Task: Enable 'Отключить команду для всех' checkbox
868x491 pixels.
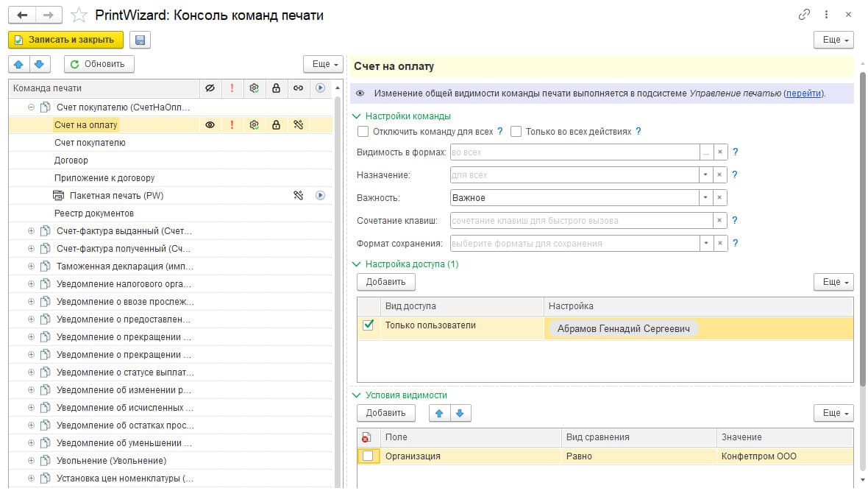Action: (363, 132)
